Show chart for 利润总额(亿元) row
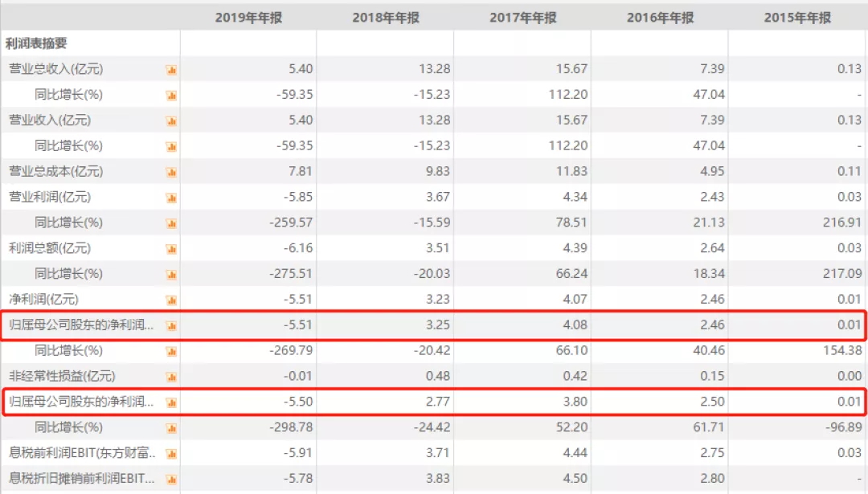The image size is (868, 494). pyautogui.click(x=170, y=249)
